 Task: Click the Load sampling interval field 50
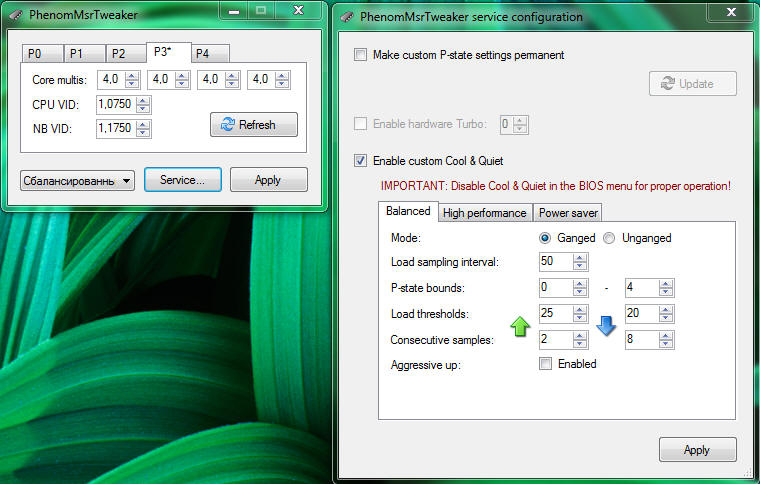pyautogui.click(x=564, y=262)
